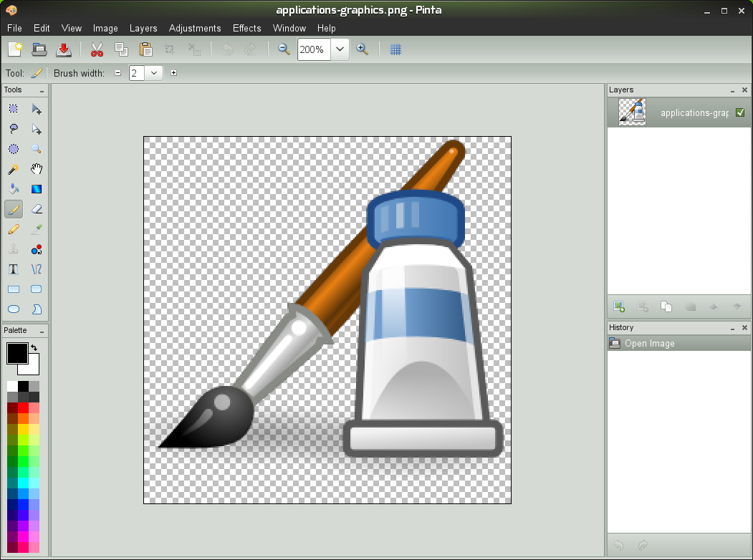Open the Adjustments menu
The height and width of the screenshot is (560, 753).
[x=195, y=28]
